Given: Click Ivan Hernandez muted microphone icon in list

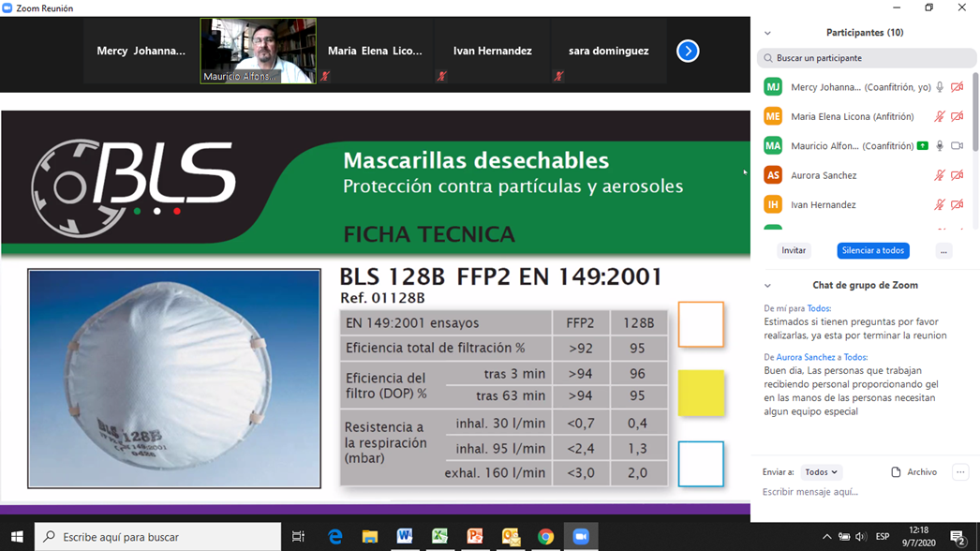Looking at the screenshot, I should [940, 204].
